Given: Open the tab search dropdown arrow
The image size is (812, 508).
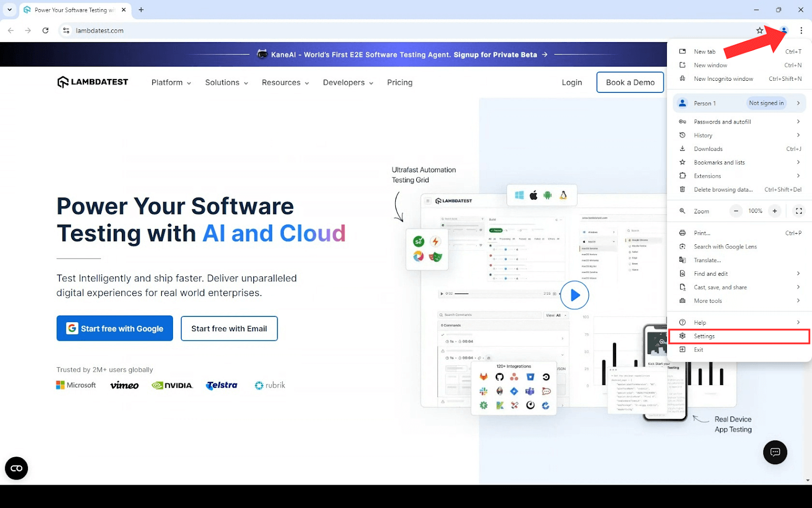Looking at the screenshot, I should point(10,10).
